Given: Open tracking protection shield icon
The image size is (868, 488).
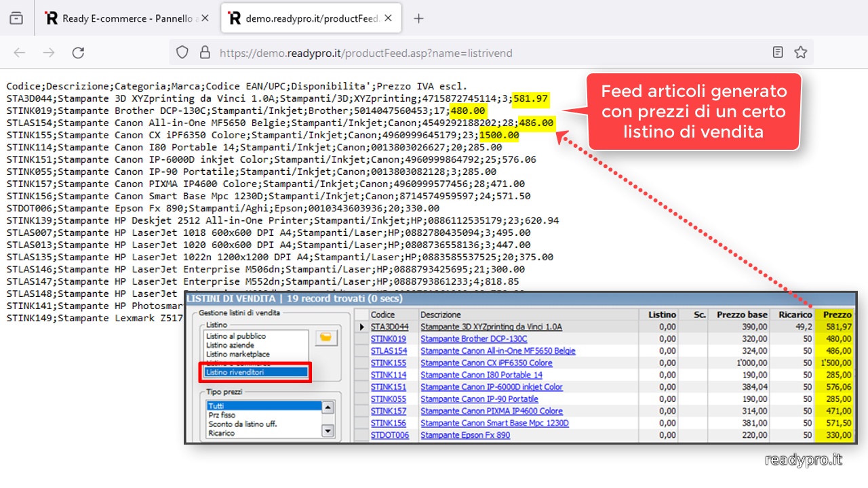Looking at the screenshot, I should (x=182, y=52).
